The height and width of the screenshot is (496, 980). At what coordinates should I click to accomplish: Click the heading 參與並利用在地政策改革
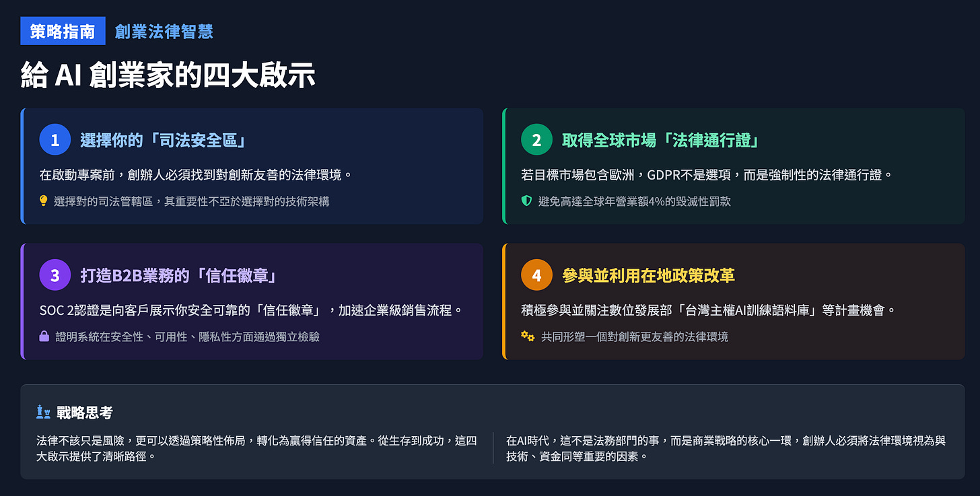pyautogui.click(x=648, y=275)
